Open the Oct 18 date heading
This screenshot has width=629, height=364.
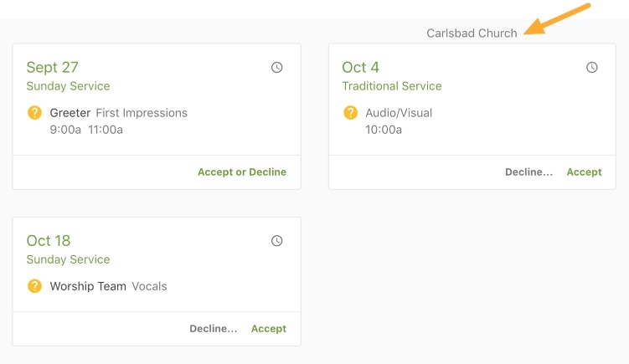click(x=49, y=241)
